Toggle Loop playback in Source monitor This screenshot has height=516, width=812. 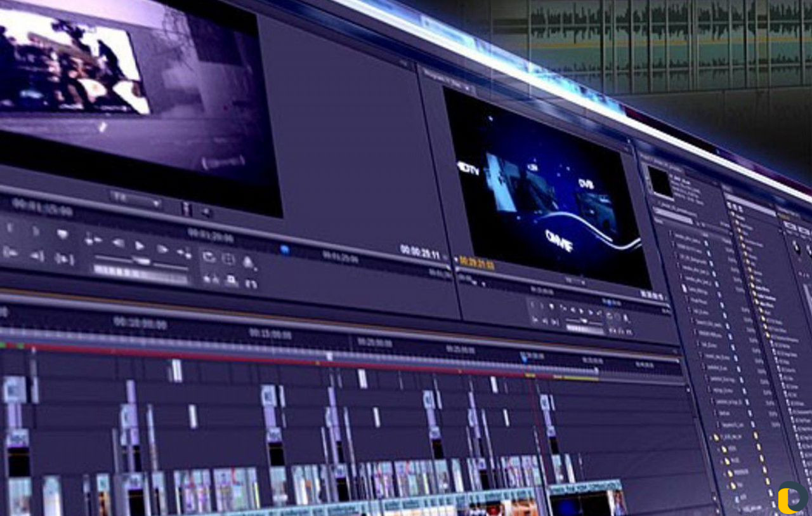(208, 256)
